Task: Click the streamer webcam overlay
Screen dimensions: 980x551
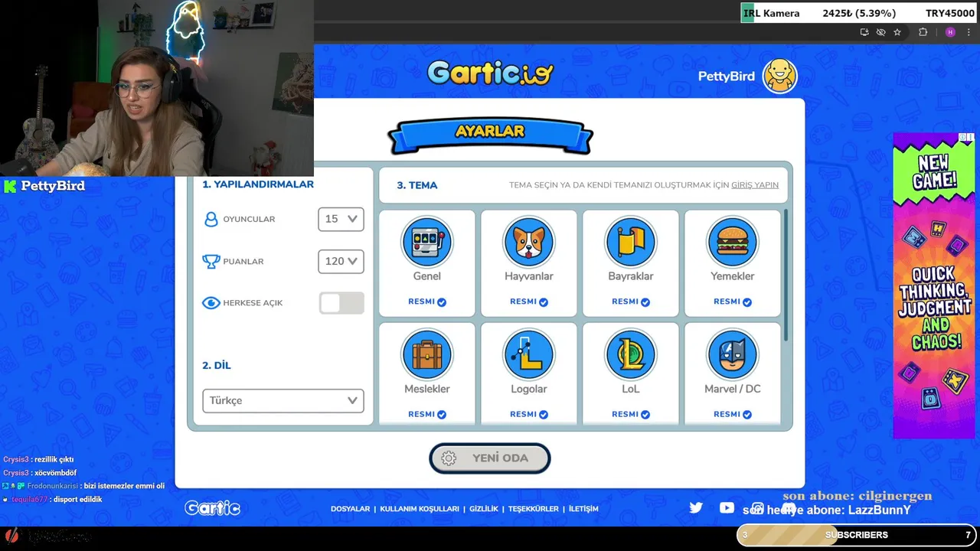Action: (157, 88)
